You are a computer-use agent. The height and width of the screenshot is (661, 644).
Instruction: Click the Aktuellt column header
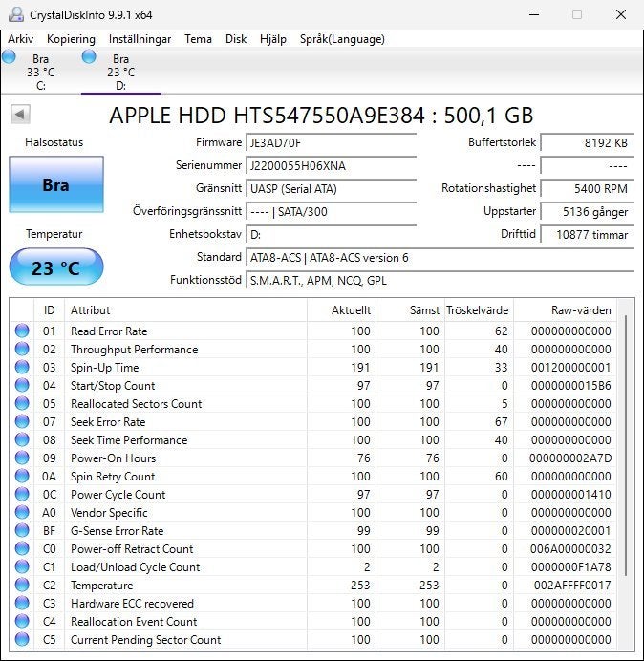coord(341,310)
